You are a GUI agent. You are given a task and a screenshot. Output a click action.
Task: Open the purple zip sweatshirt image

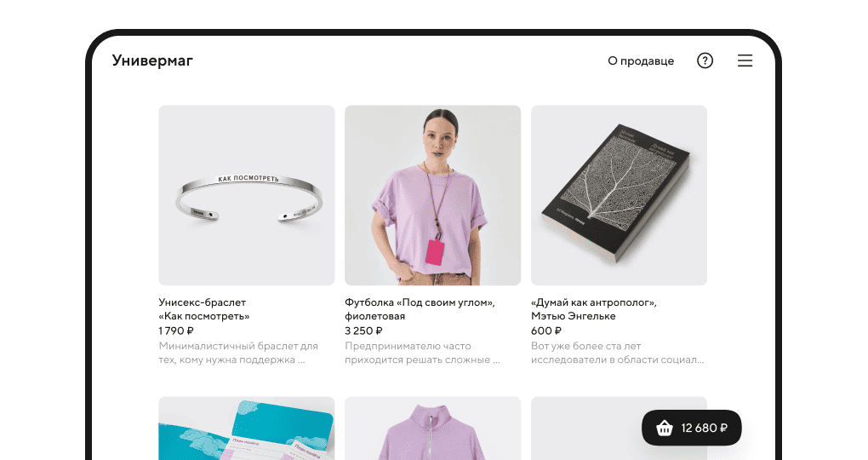[x=433, y=428]
